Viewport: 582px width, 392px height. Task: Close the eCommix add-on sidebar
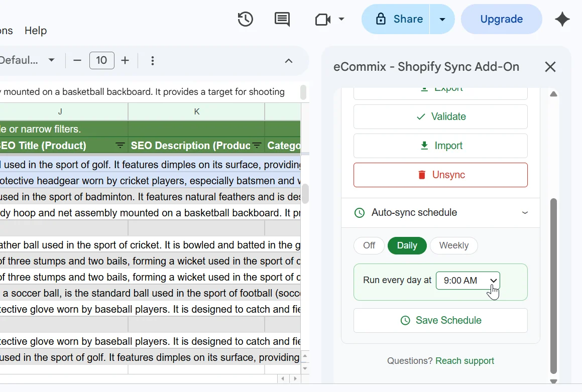(x=550, y=67)
